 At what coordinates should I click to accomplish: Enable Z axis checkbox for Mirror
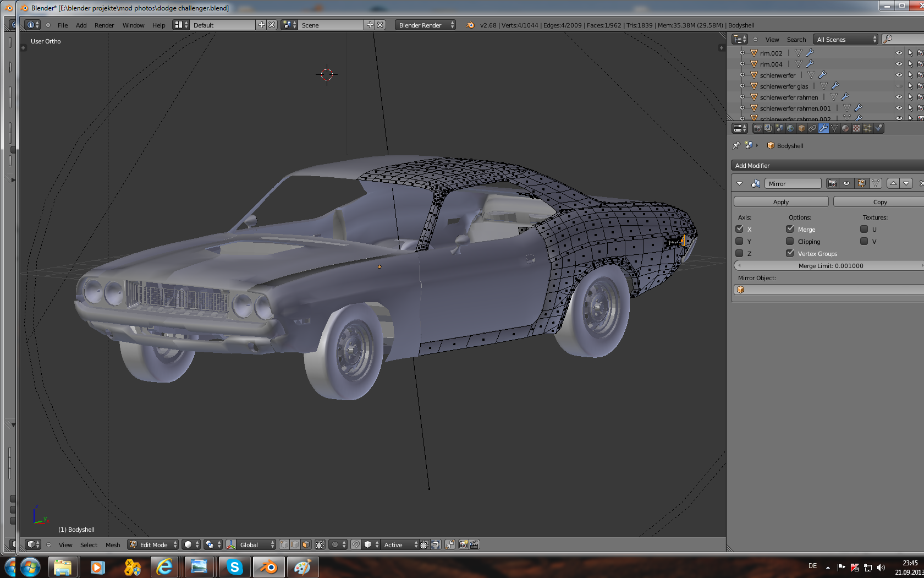tap(739, 253)
